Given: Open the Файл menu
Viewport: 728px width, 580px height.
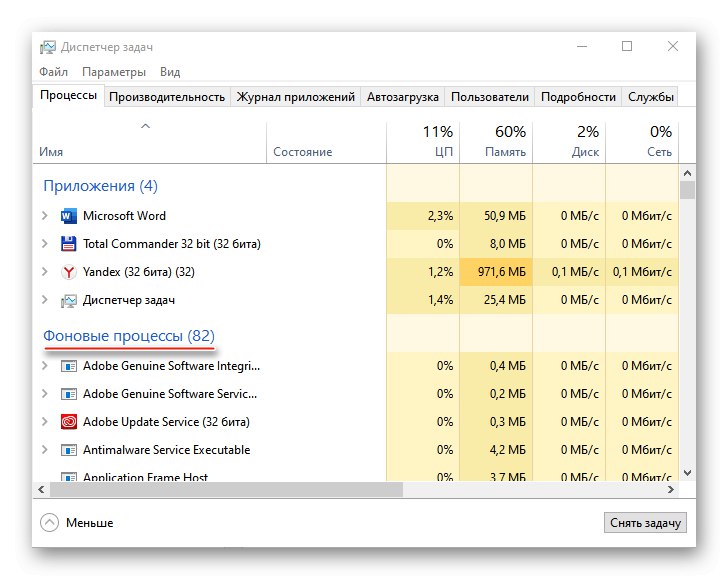Looking at the screenshot, I should tap(53, 72).
